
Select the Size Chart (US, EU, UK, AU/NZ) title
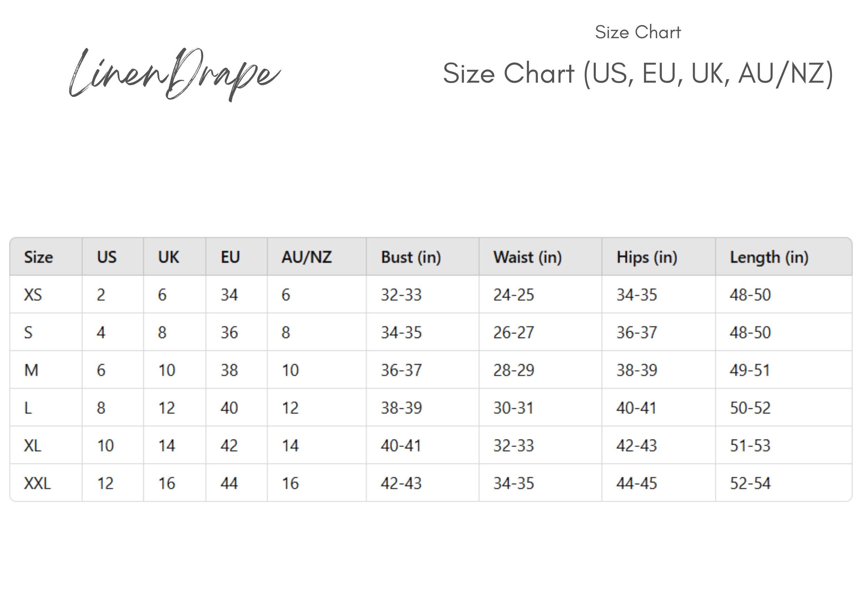click(638, 74)
